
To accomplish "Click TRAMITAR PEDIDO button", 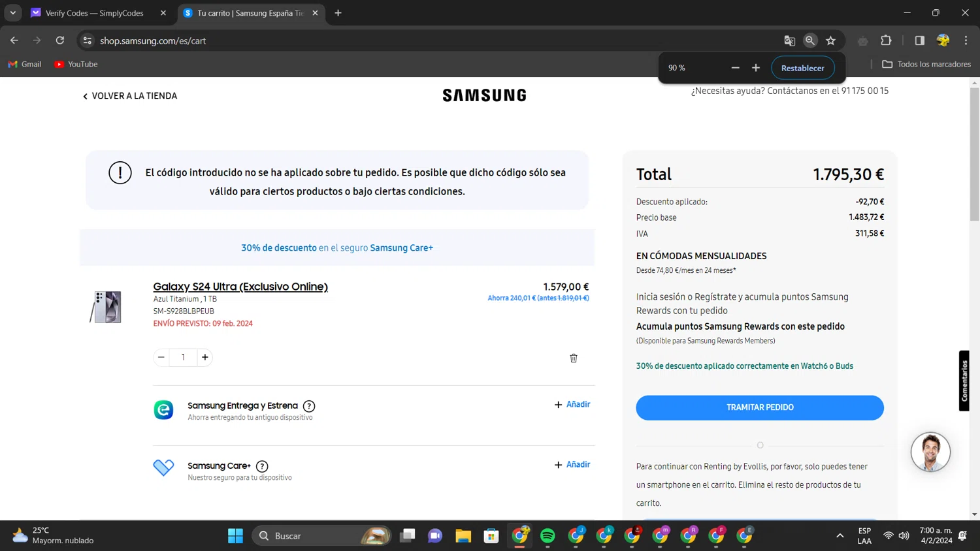I will [x=760, y=407].
